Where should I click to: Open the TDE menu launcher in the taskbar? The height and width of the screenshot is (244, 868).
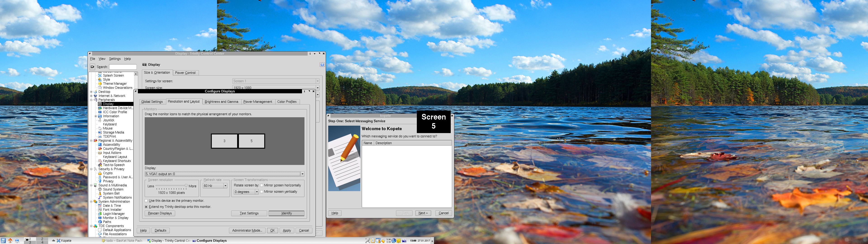click(4, 241)
